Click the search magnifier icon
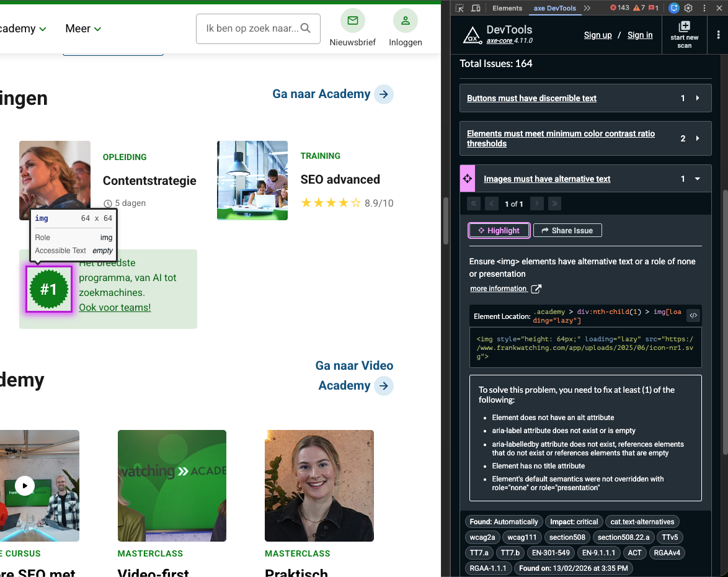Viewport: 728px width, 577px height. [x=305, y=29]
